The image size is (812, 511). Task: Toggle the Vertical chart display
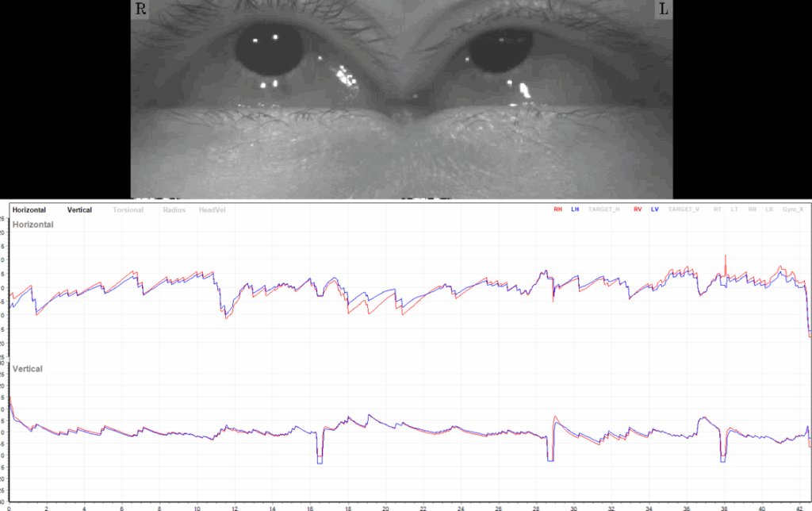(x=79, y=210)
